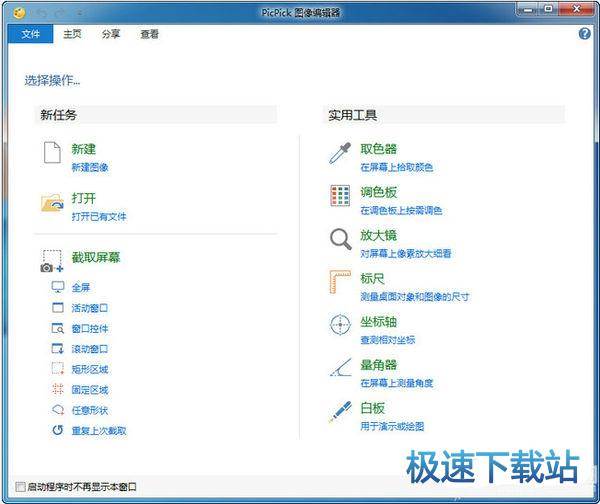Click 测量桌面对象和图像的尺寸 description link

[x=414, y=297]
